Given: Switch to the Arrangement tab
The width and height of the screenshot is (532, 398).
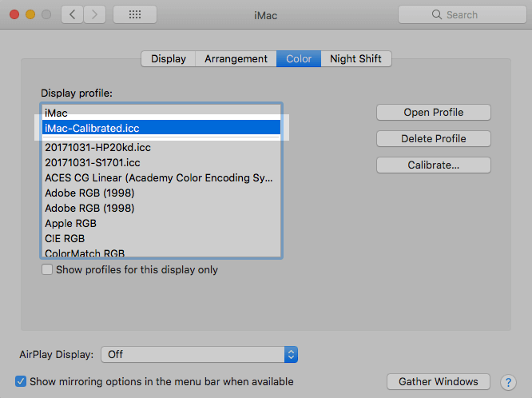Looking at the screenshot, I should [236, 59].
